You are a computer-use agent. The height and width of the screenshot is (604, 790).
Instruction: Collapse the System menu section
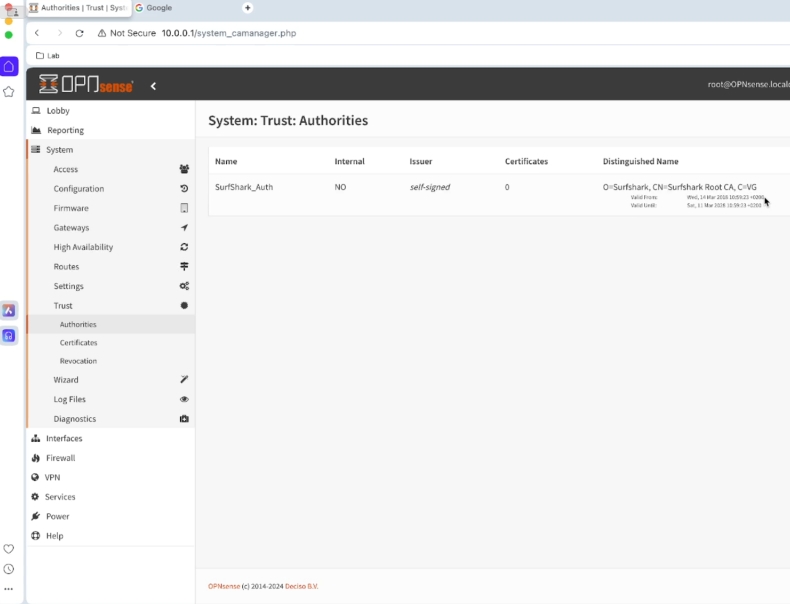coord(59,150)
